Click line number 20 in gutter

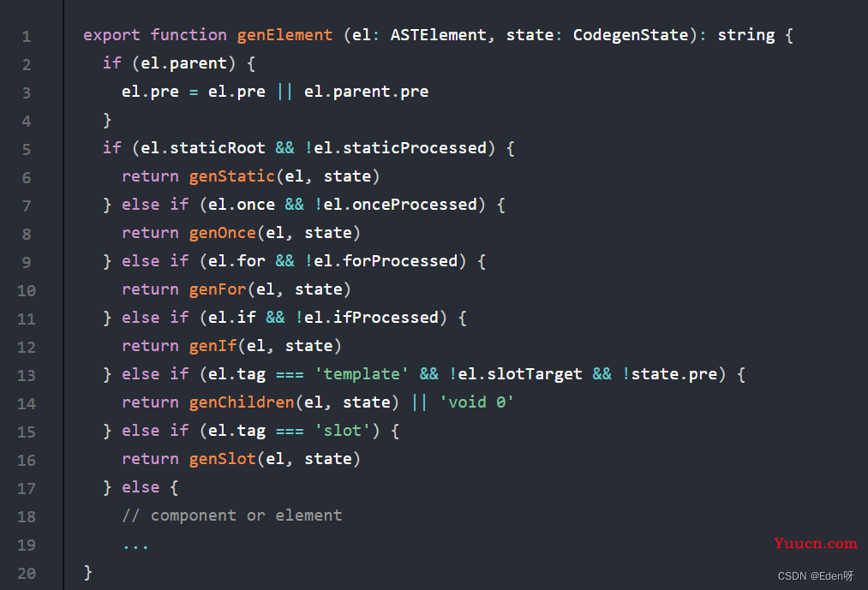(26, 573)
